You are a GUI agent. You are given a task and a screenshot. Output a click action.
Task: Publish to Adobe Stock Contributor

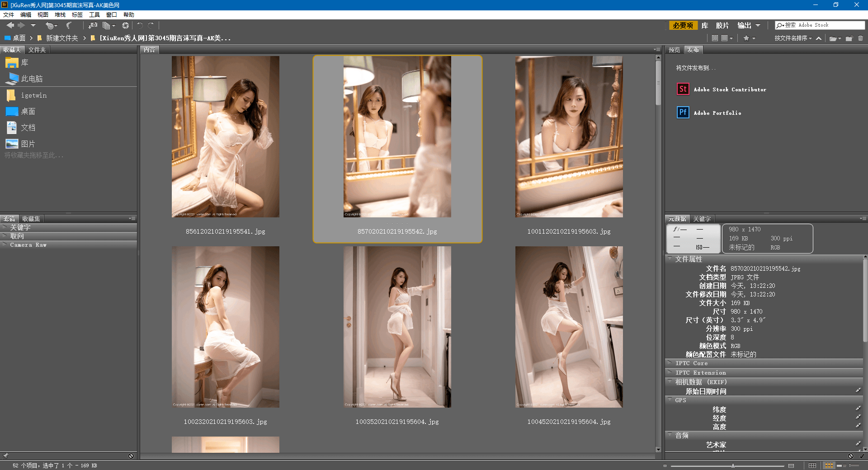[722, 89]
